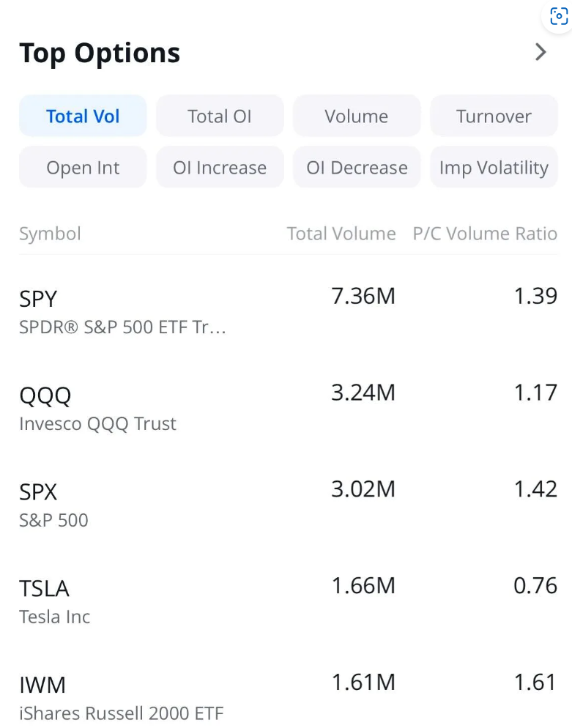Viewport: 572px width, 728px height.
Task: Click the Symbol column header
Action: tap(50, 234)
